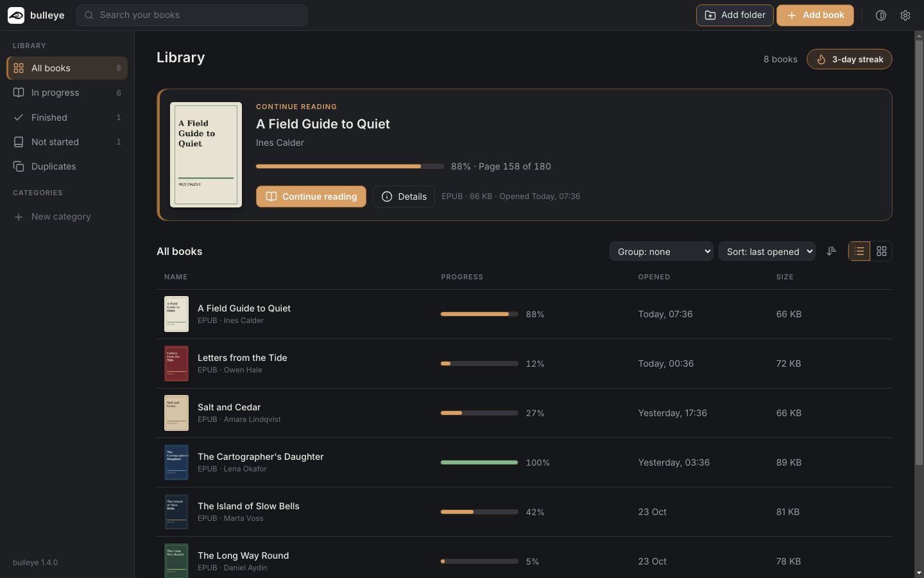This screenshot has width=924, height=578.
Task: Open the Sort: last opened dropdown
Action: pos(767,251)
